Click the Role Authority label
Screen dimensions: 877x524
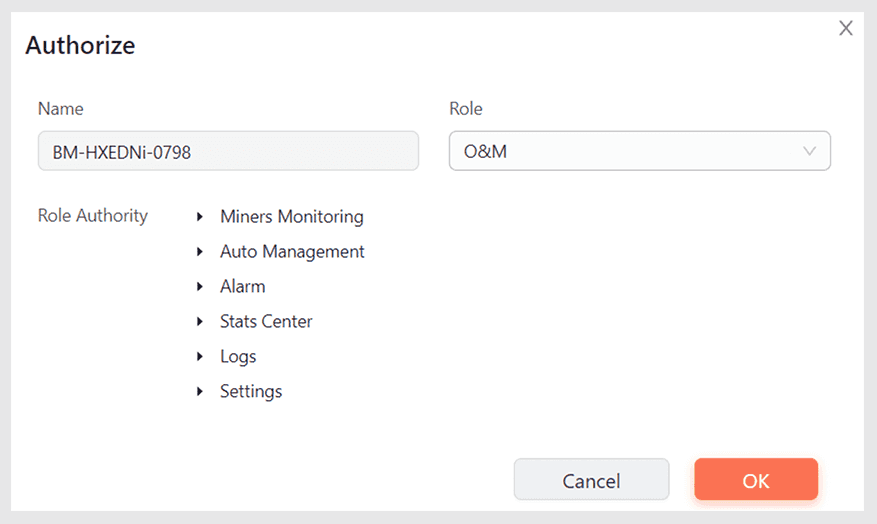pyautogui.click(x=92, y=216)
